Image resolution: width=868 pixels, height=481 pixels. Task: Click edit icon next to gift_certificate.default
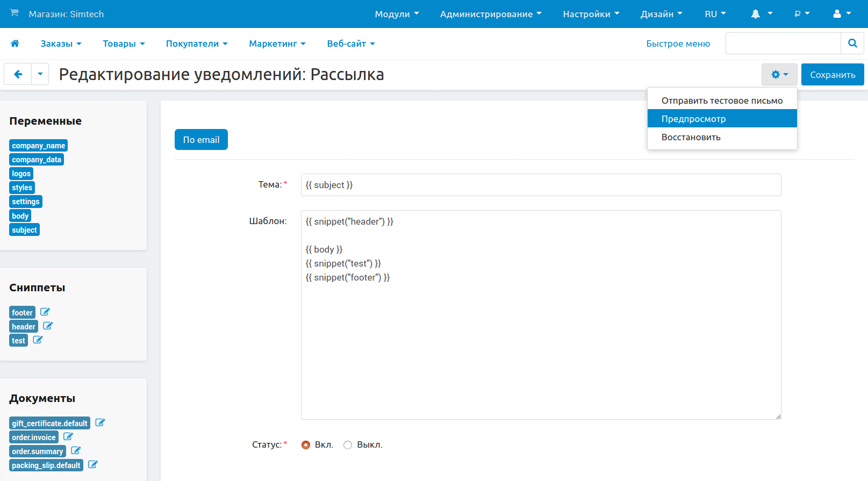click(100, 423)
